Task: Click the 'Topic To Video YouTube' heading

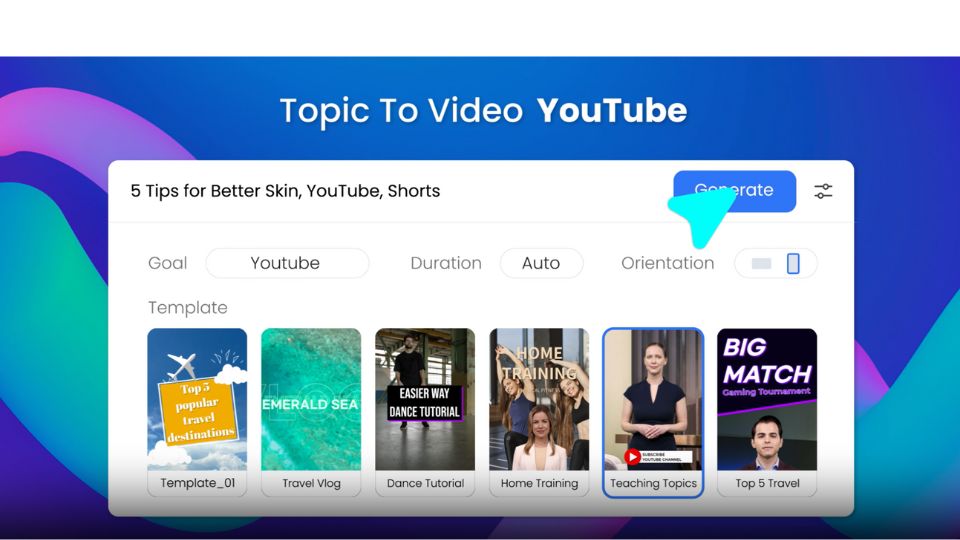Action: tap(483, 111)
